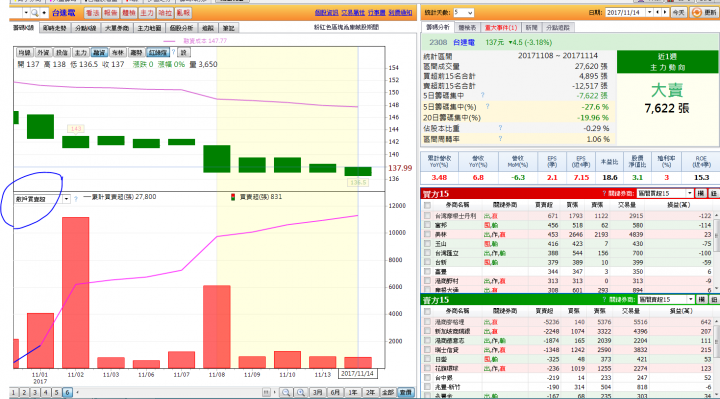
Task: Open the lower chart indicator dropdown
Action: coord(66,199)
